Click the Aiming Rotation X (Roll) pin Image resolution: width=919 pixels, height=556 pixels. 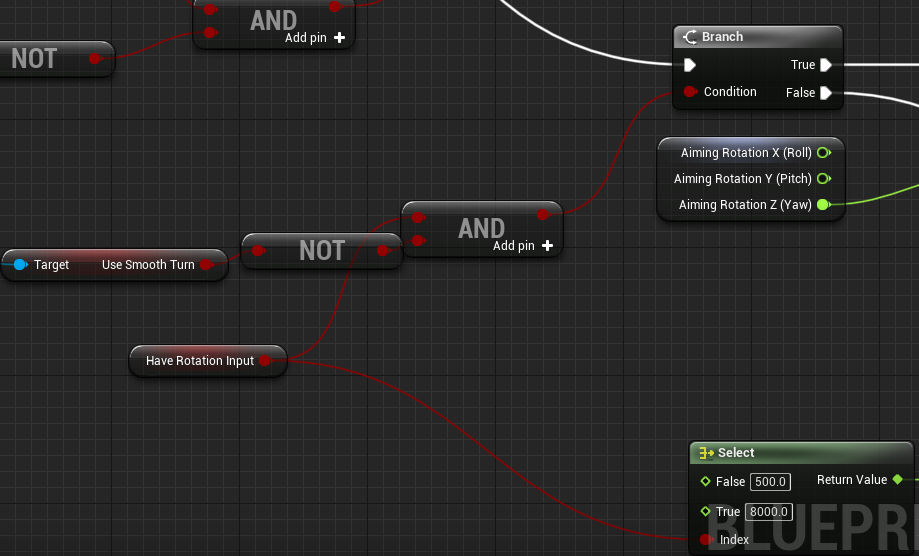tap(824, 153)
